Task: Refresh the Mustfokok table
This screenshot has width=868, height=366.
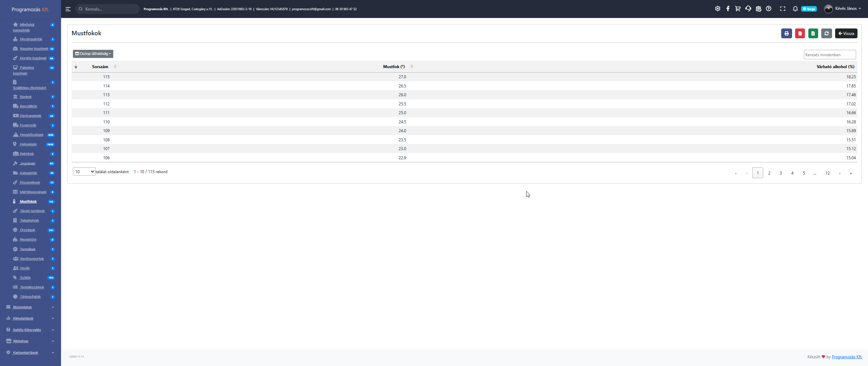Action: [826, 34]
